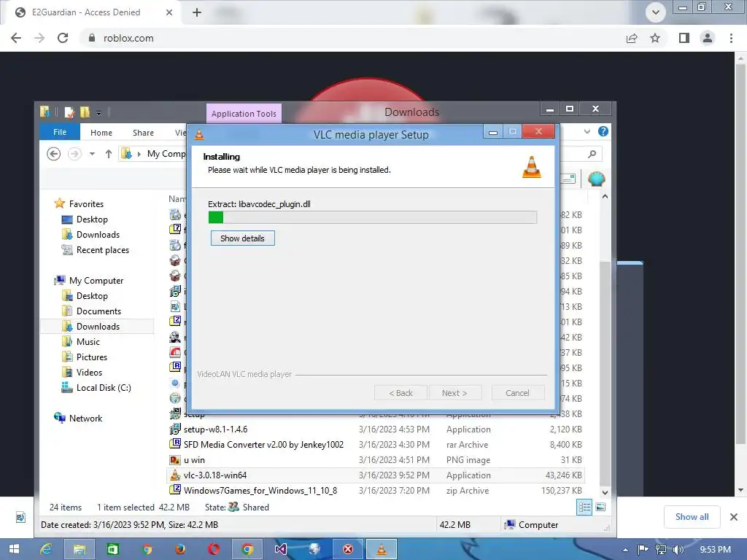Expand the Explorer ribbon chevron
The image size is (747, 560).
click(x=587, y=131)
